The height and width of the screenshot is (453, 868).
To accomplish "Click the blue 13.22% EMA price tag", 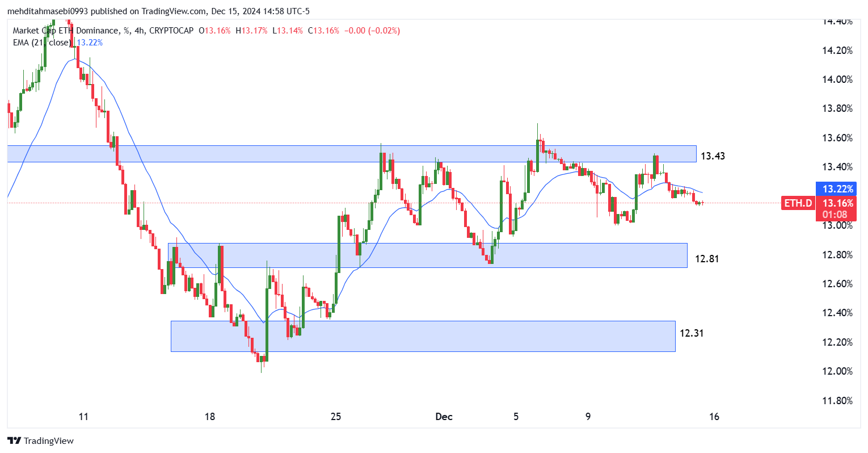I will pyautogui.click(x=835, y=188).
